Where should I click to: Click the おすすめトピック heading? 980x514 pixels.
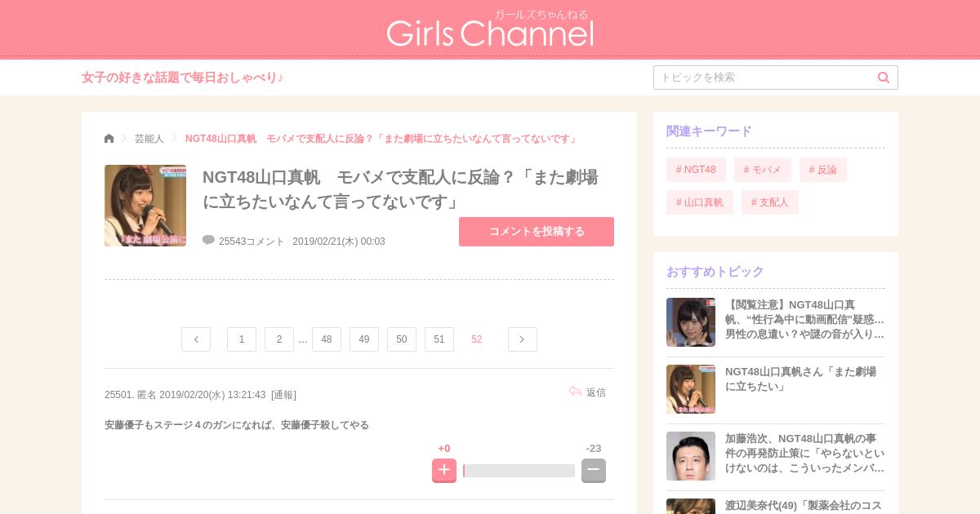[x=715, y=272]
